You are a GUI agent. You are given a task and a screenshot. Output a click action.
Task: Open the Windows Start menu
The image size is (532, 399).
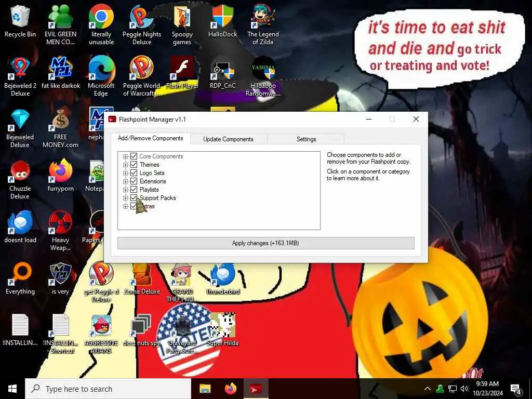pyautogui.click(x=12, y=389)
